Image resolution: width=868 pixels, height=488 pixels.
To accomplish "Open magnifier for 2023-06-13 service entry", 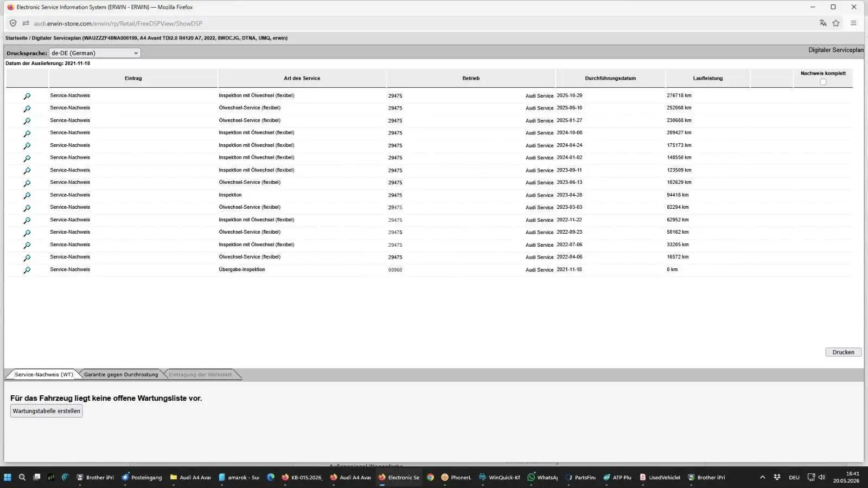I will tap(27, 183).
